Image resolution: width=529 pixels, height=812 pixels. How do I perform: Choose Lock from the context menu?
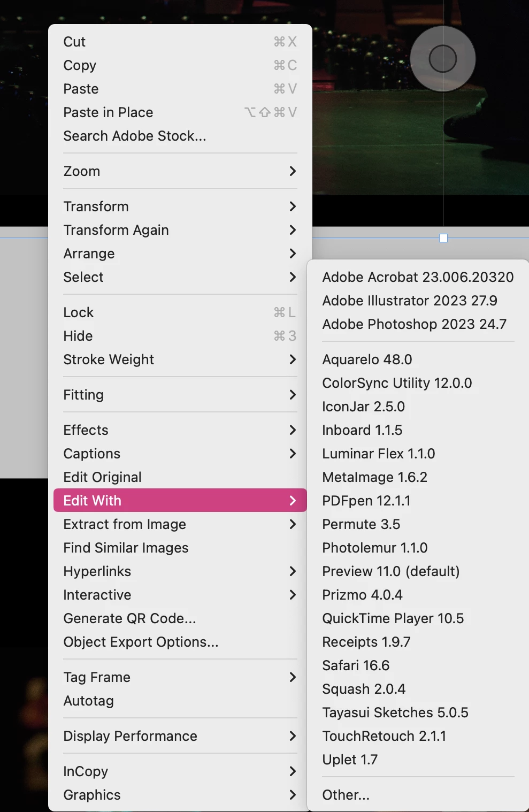coord(180,312)
